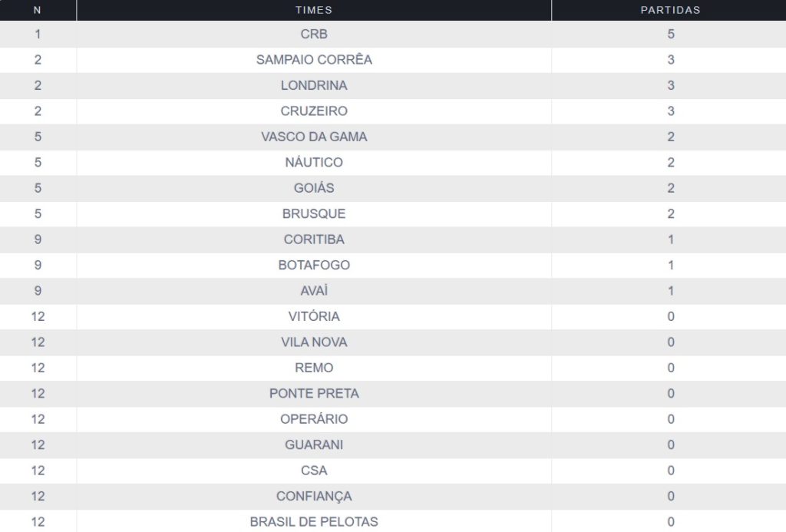The height and width of the screenshot is (532, 786).
Task: Select BRASIL DE PELOTAS row
Action: pyautogui.click(x=314, y=522)
